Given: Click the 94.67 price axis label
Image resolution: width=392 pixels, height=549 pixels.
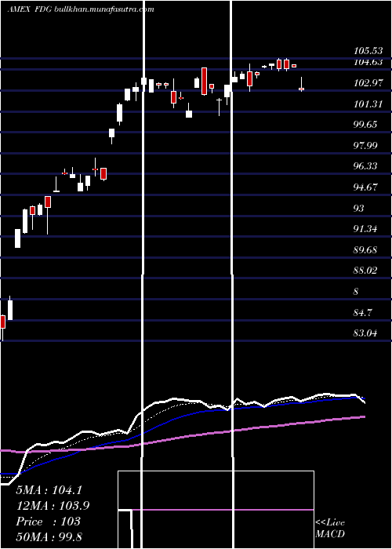Looking at the screenshot, I should pos(365,187).
